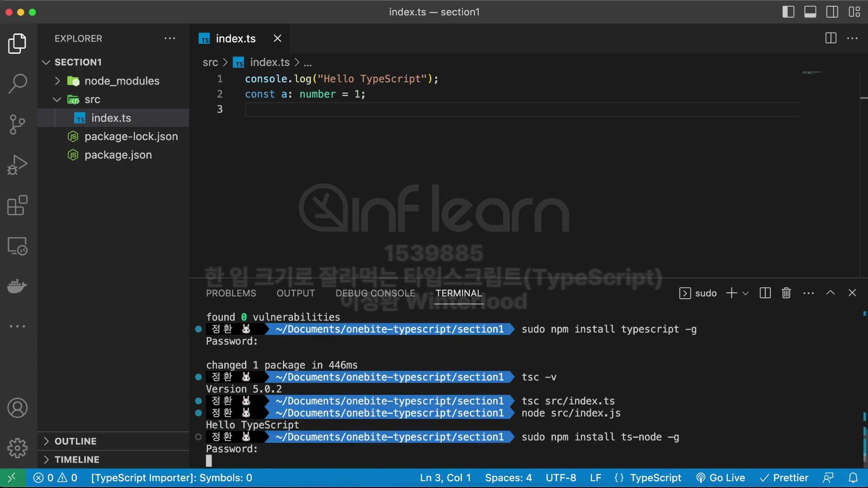Open the Search view in activity bar
This screenshot has height=488, width=868.
point(18,84)
